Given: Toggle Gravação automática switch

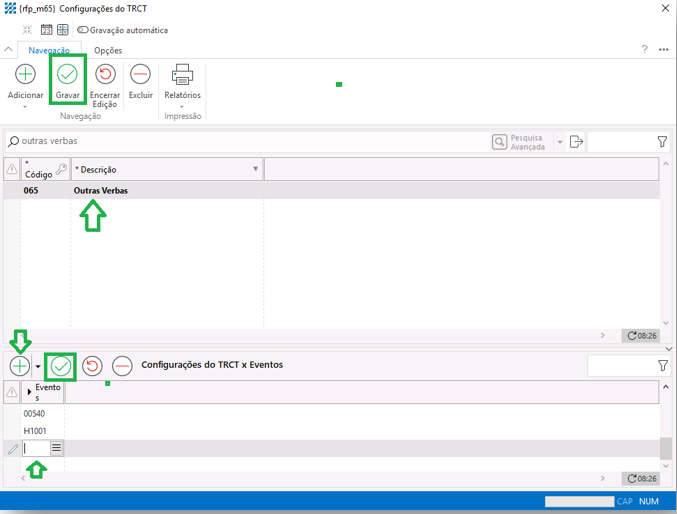Looking at the screenshot, I should [83, 30].
